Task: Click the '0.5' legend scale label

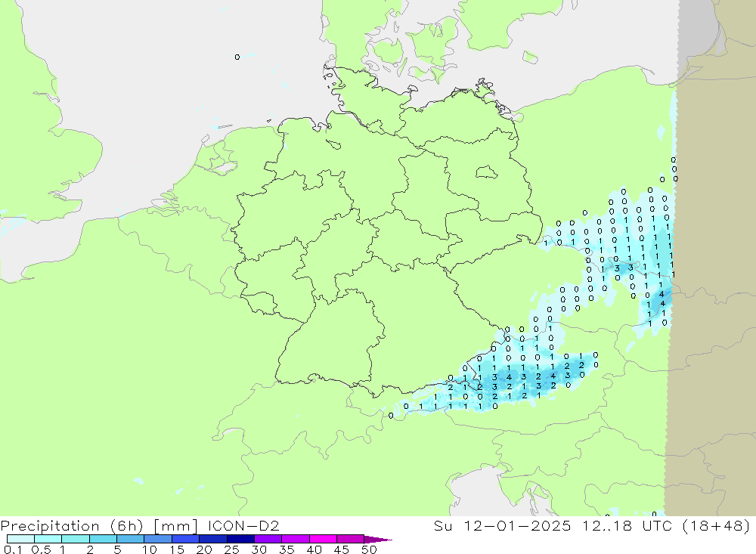Action: (x=42, y=549)
